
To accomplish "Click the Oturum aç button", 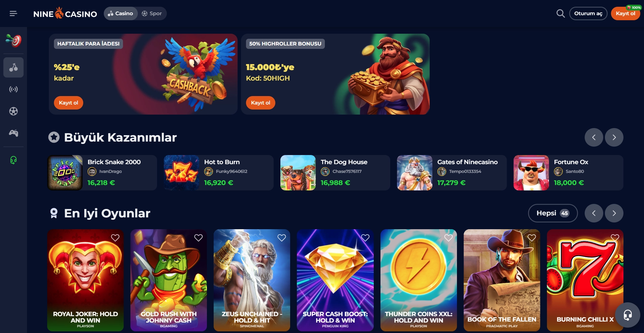I will (588, 13).
